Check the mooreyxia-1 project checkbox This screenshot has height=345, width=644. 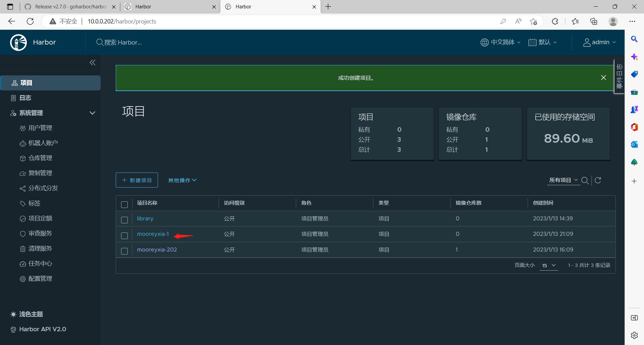tap(124, 236)
